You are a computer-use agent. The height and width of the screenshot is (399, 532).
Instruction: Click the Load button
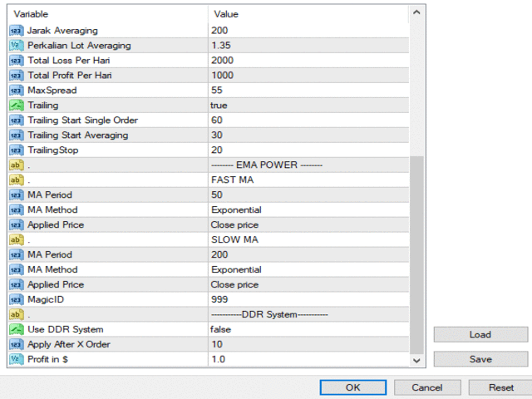pyautogui.click(x=480, y=334)
